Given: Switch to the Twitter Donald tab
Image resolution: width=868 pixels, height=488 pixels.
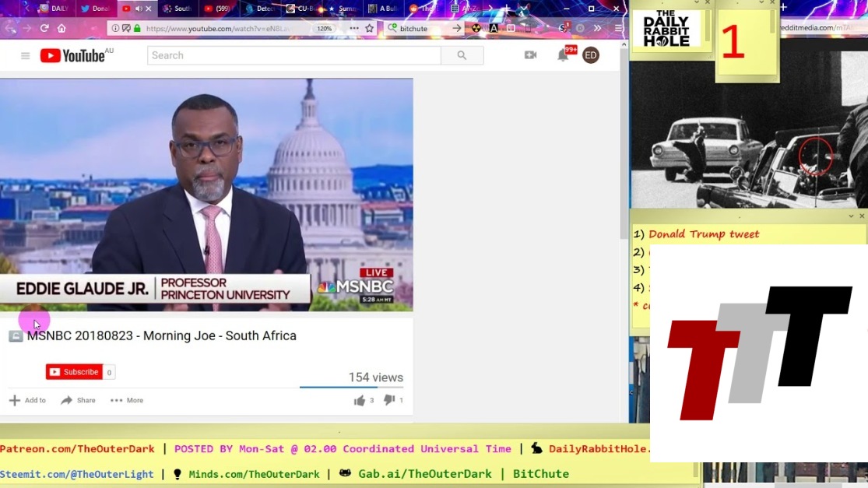Looking at the screenshot, I should 96,9.
